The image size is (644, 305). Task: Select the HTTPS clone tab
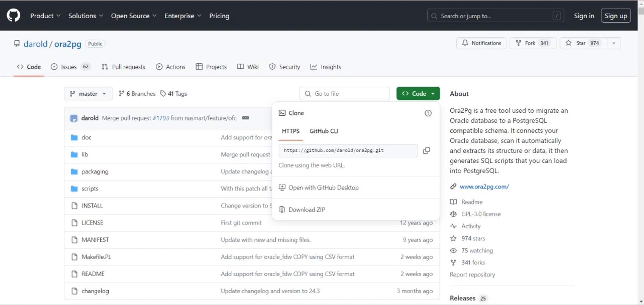point(291,131)
